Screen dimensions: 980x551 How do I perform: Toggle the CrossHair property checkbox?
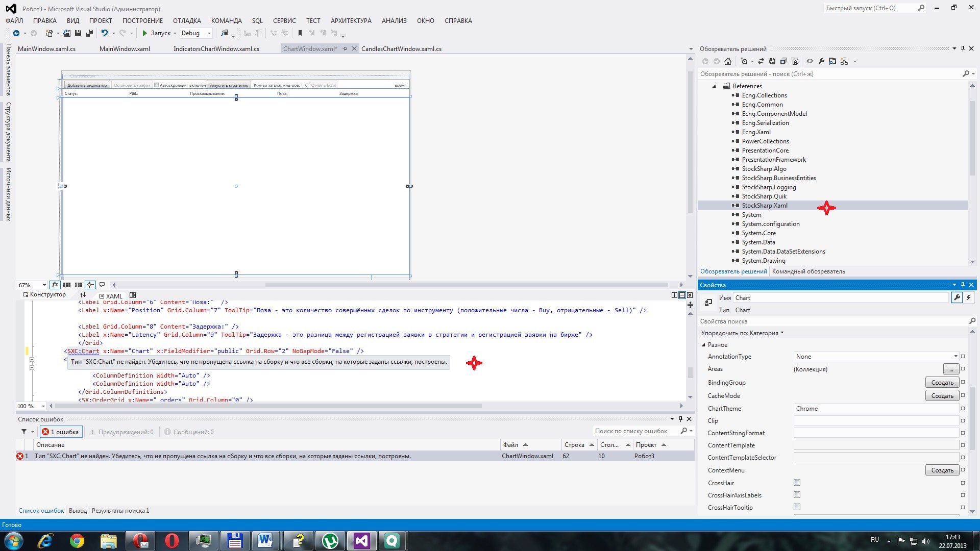pyautogui.click(x=797, y=483)
